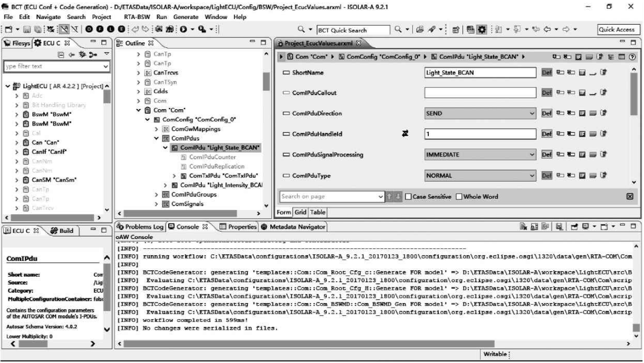Open the ComIPduType NORMAL dropdown

click(532, 175)
